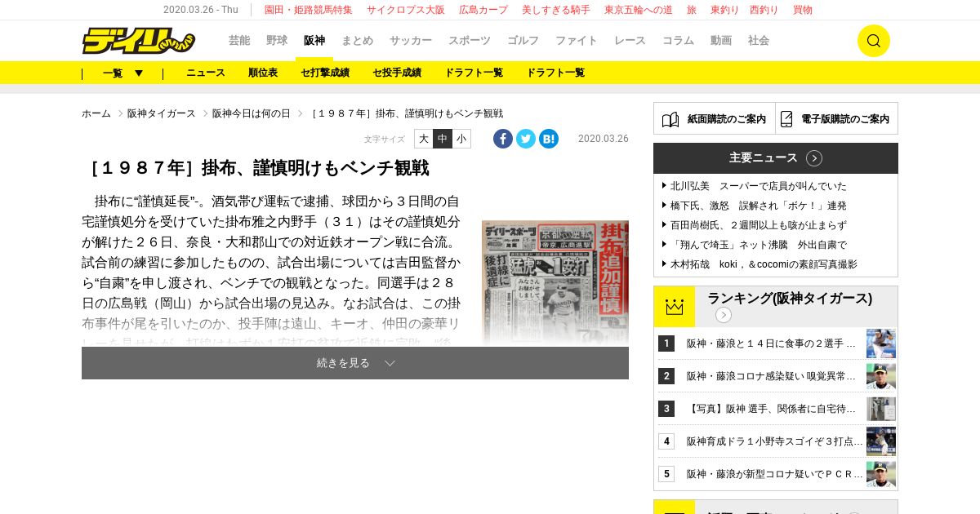The width and height of the screenshot is (980, 514).
Task: Open the レース tab
Action: (x=630, y=41)
